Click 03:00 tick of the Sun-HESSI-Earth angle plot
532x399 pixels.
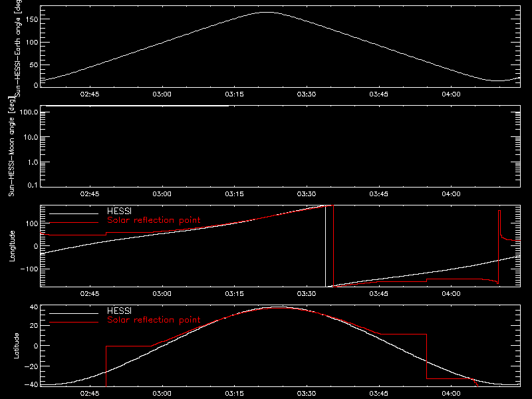tap(162, 94)
